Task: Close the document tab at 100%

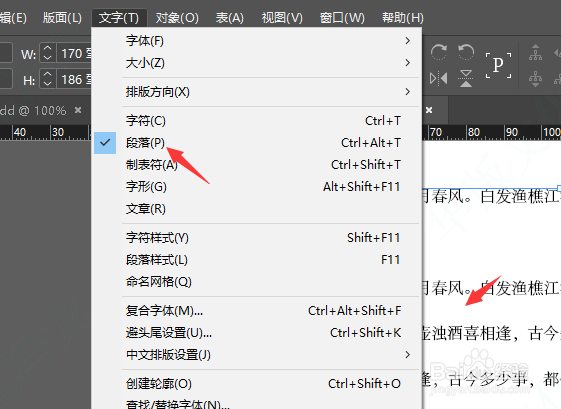Action: click(78, 110)
